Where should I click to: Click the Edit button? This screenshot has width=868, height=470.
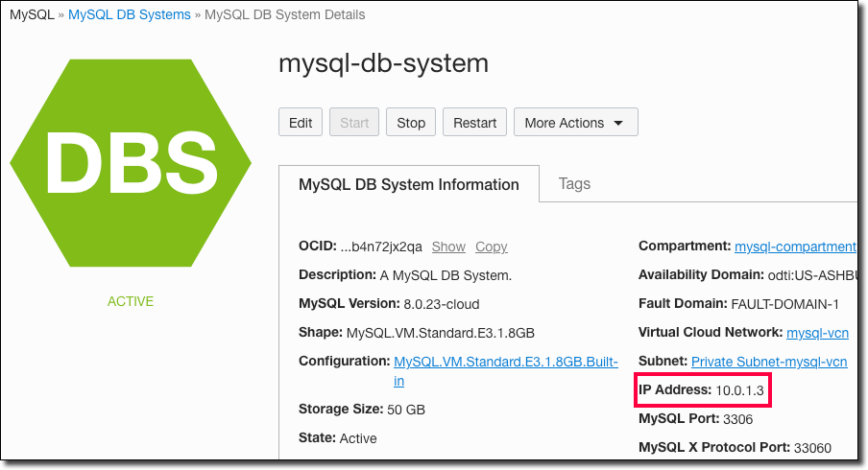click(x=301, y=123)
